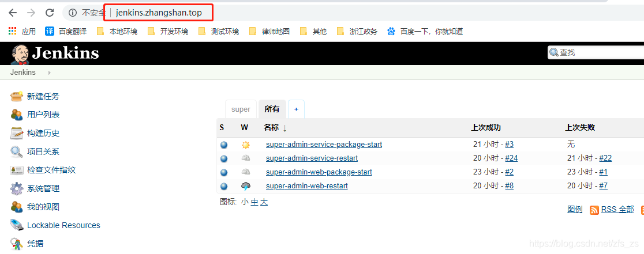
Task: Open job super-admin-web-restart
Action: [x=307, y=186]
